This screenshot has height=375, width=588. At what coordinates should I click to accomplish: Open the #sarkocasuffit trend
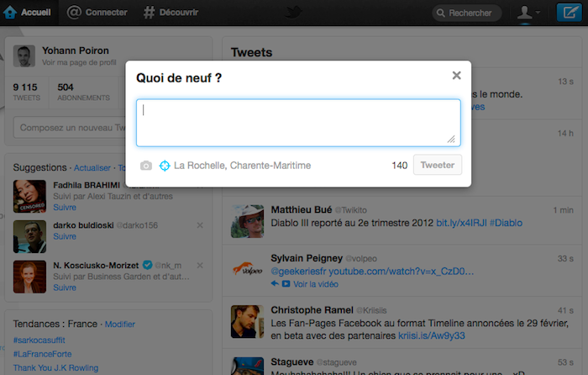pyautogui.click(x=39, y=340)
